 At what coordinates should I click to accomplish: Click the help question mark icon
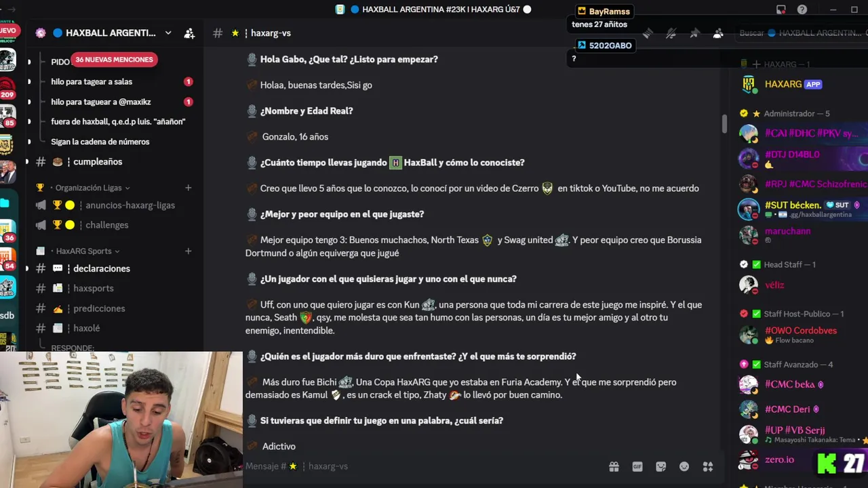coord(802,9)
